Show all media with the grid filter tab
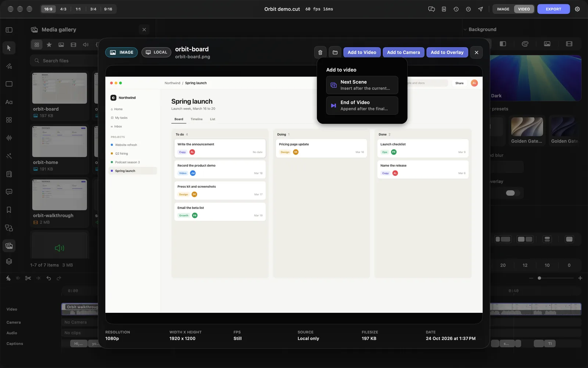Viewport: 588px width, 368px height. (37, 45)
